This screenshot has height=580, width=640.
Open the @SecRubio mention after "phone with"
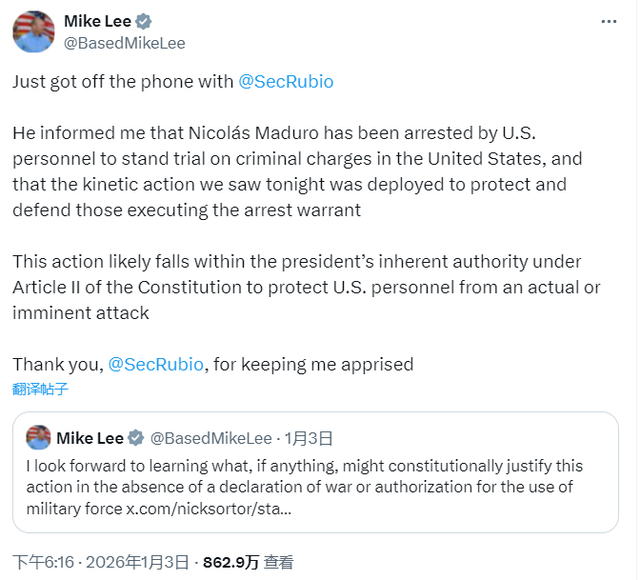tap(286, 82)
